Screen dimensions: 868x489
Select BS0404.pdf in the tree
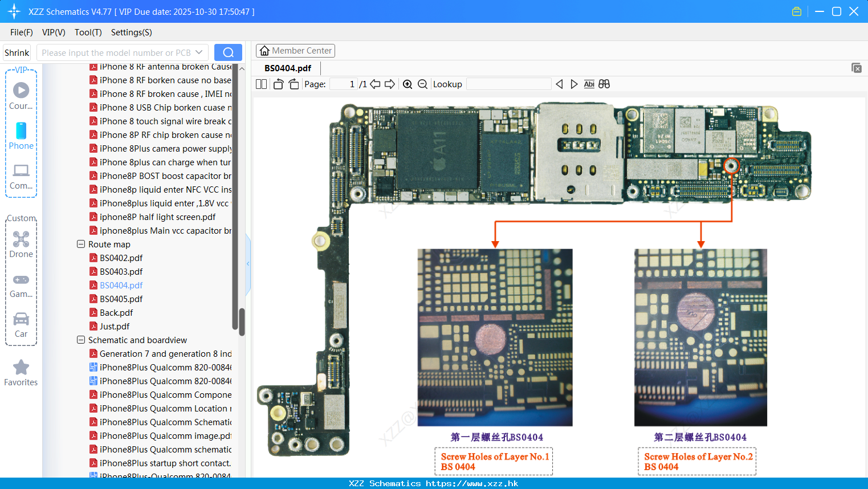click(x=121, y=285)
